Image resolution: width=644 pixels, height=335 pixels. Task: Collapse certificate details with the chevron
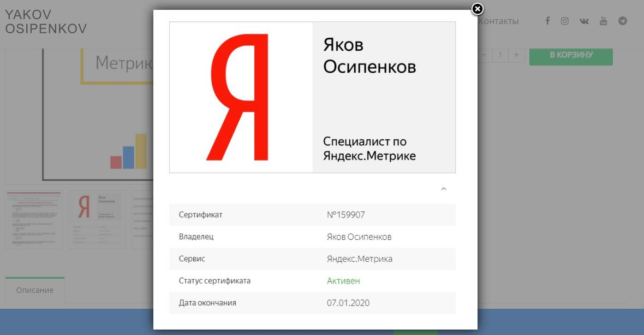click(444, 189)
